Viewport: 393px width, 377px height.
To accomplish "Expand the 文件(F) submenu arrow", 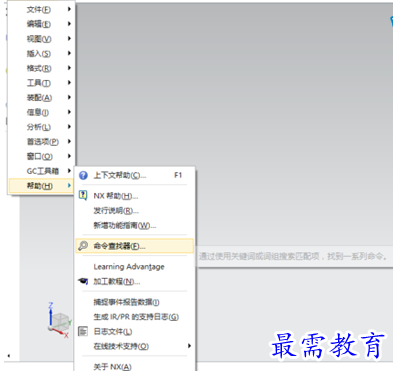I will [69, 9].
